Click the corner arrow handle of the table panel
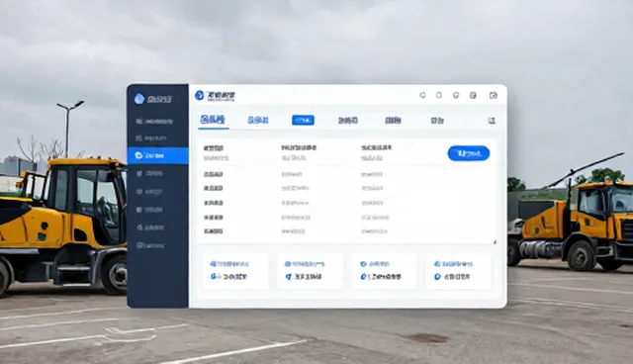This screenshot has height=364, width=633. pyautogui.click(x=495, y=242)
